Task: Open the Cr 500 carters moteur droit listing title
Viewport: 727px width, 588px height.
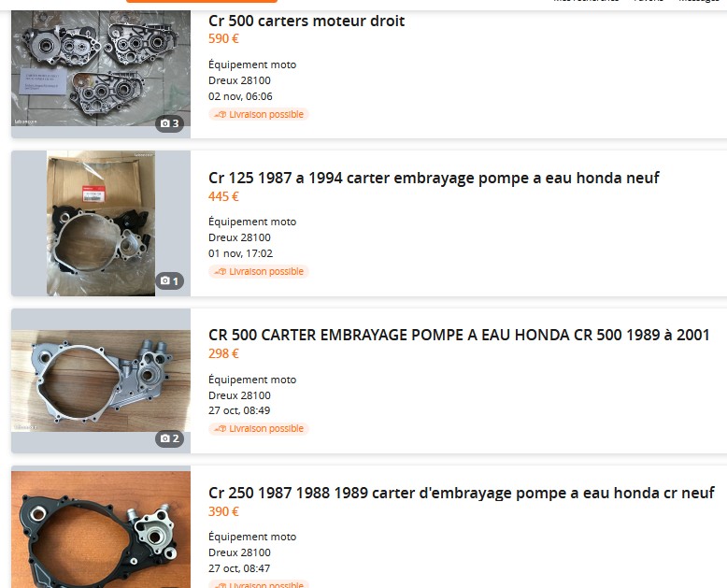Action: [x=306, y=21]
